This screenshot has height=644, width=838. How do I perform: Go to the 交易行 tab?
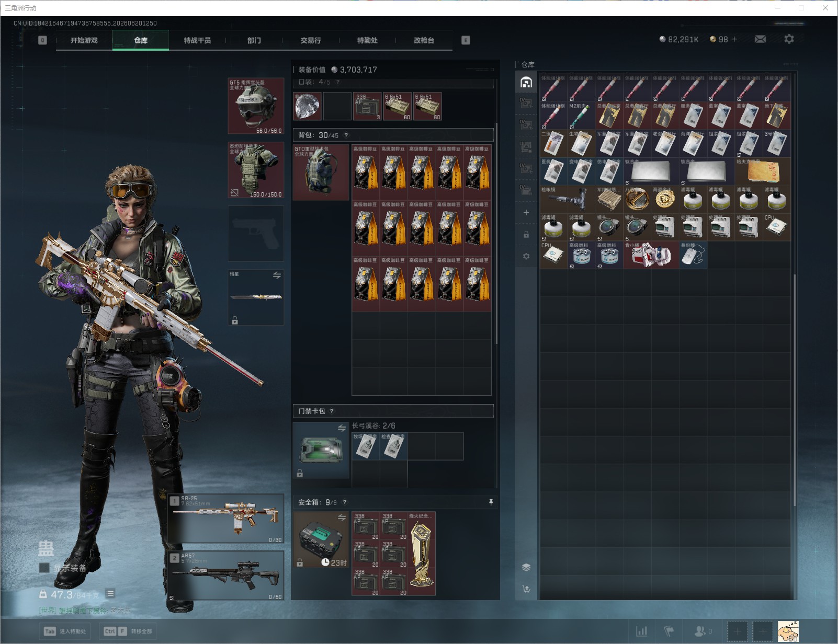311,40
